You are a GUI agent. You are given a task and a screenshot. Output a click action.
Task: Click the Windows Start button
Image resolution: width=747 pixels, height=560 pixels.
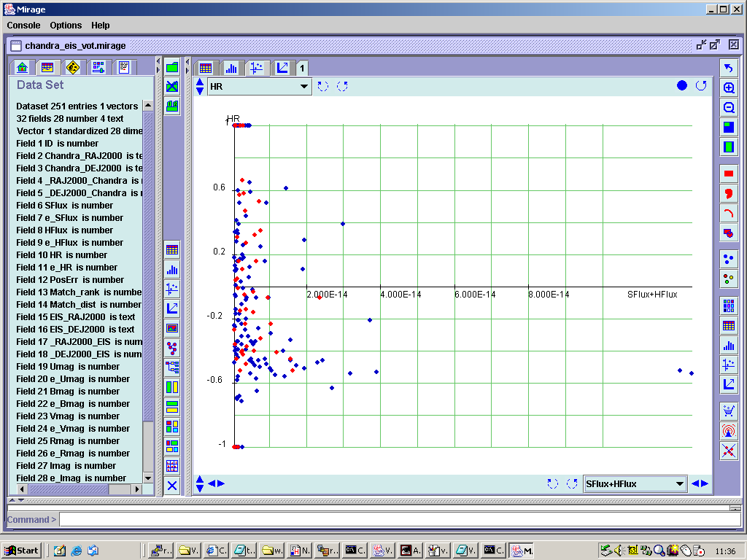click(x=22, y=551)
